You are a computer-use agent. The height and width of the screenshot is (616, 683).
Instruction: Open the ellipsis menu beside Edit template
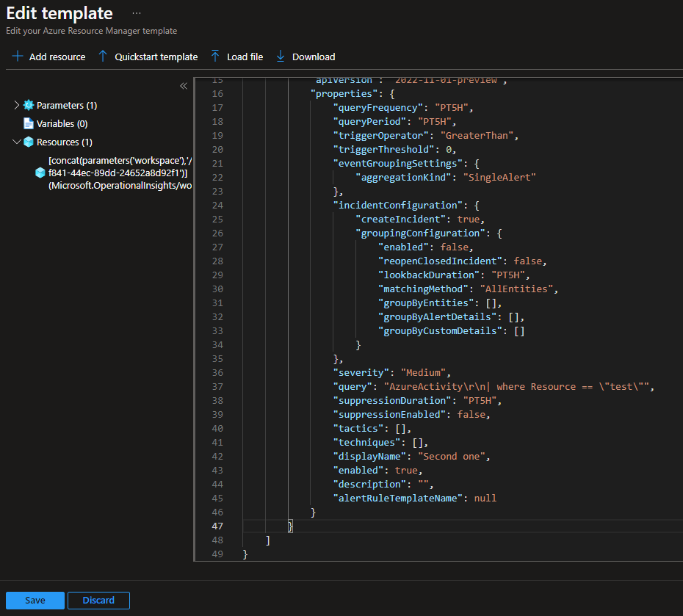(x=137, y=13)
